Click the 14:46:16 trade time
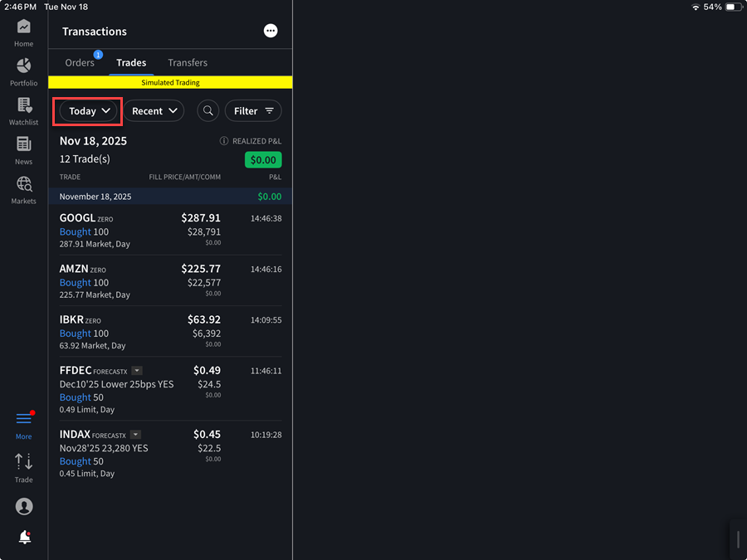This screenshot has height=560, width=747. 266,269
